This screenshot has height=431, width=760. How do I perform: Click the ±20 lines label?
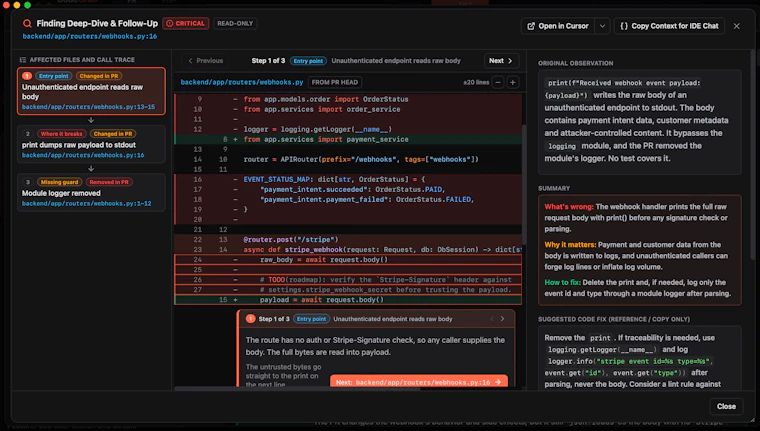click(476, 82)
